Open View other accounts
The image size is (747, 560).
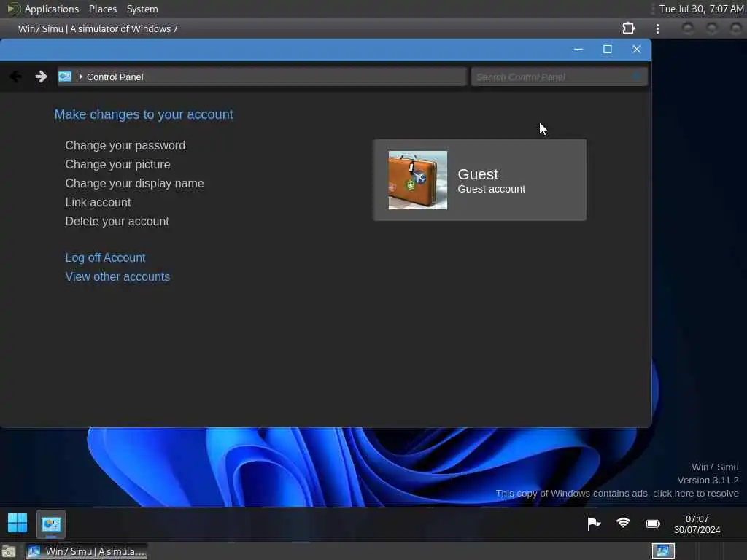(117, 276)
